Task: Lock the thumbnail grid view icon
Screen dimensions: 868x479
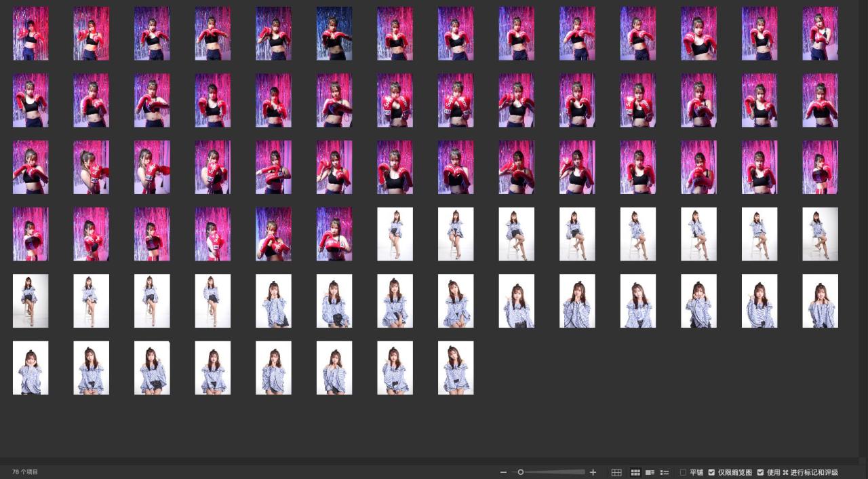Action: tap(616, 472)
